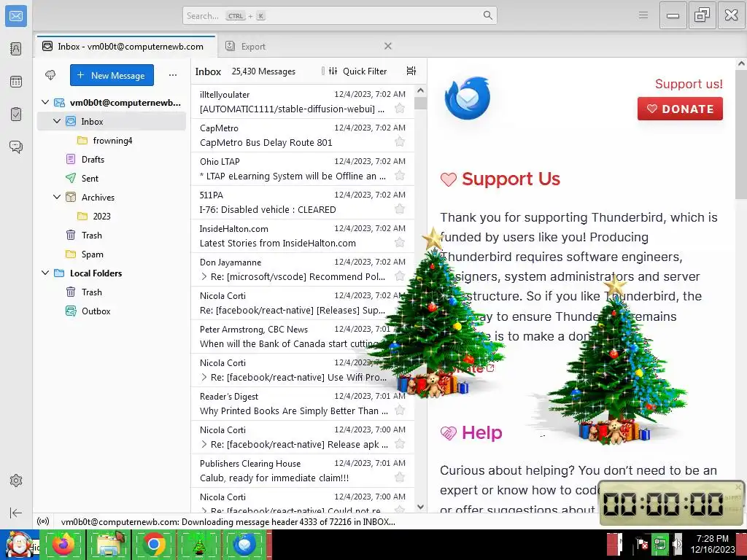
Task: Collapse the spaces toolbar
Action: coord(16,513)
